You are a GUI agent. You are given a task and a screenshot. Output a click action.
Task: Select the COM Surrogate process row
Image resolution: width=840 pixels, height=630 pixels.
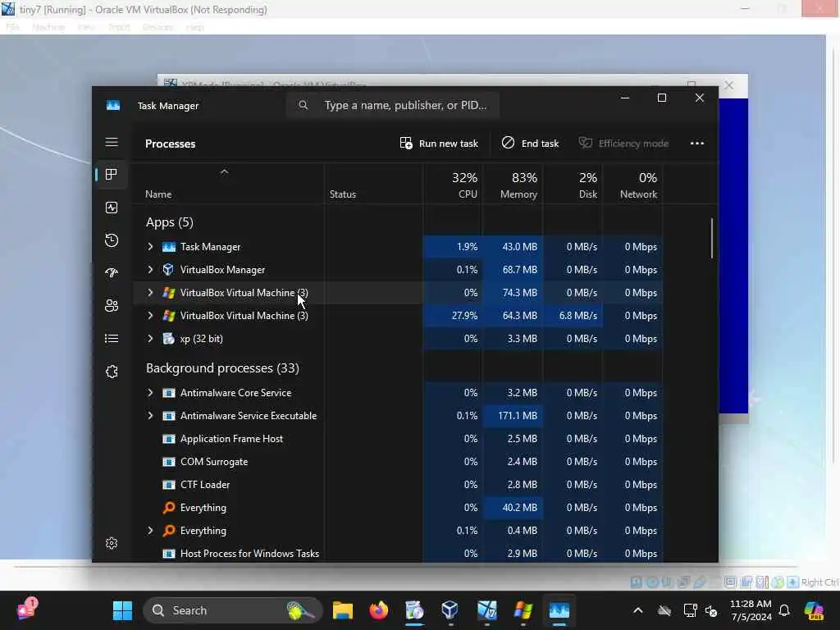pyautogui.click(x=398, y=462)
